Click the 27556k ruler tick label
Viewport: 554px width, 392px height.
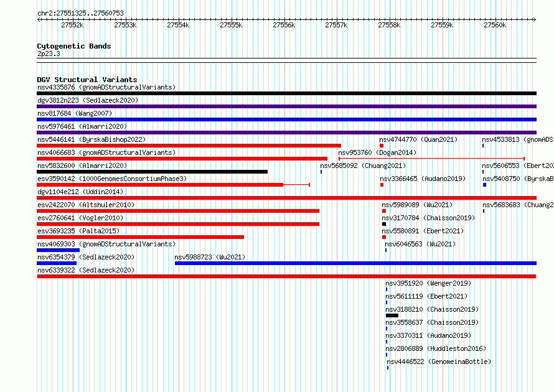pyautogui.click(x=284, y=25)
